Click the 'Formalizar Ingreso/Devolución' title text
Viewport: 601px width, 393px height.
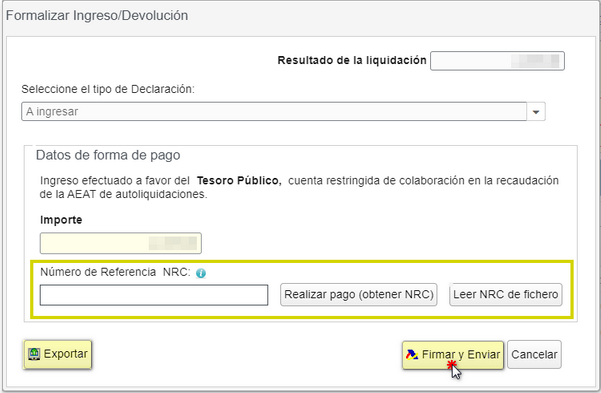click(97, 16)
